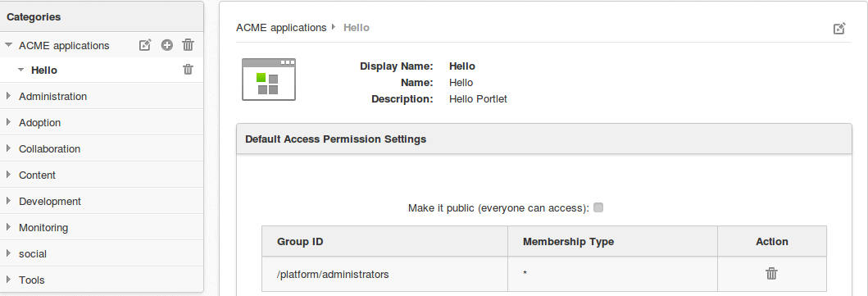
Task: Open the Development category label
Action: (50, 202)
